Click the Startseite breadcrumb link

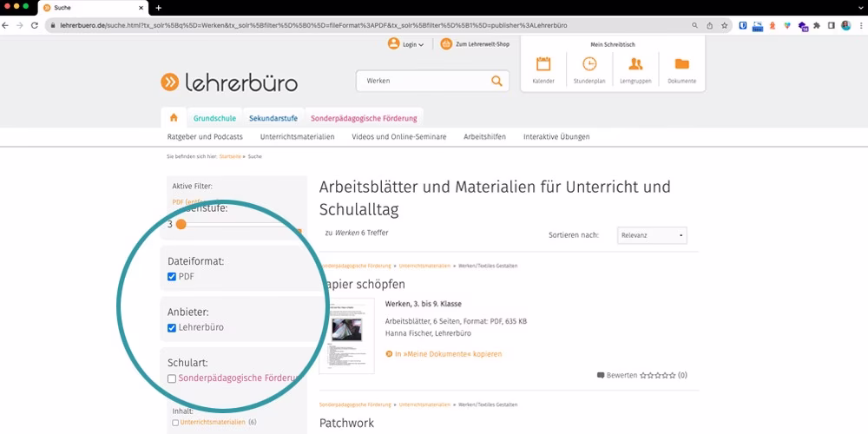click(230, 156)
